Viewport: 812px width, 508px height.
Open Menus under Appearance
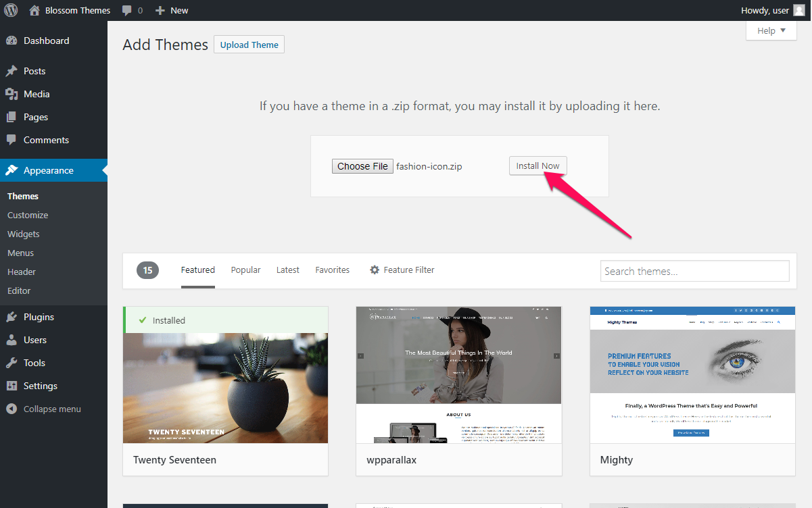pyautogui.click(x=20, y=253)
